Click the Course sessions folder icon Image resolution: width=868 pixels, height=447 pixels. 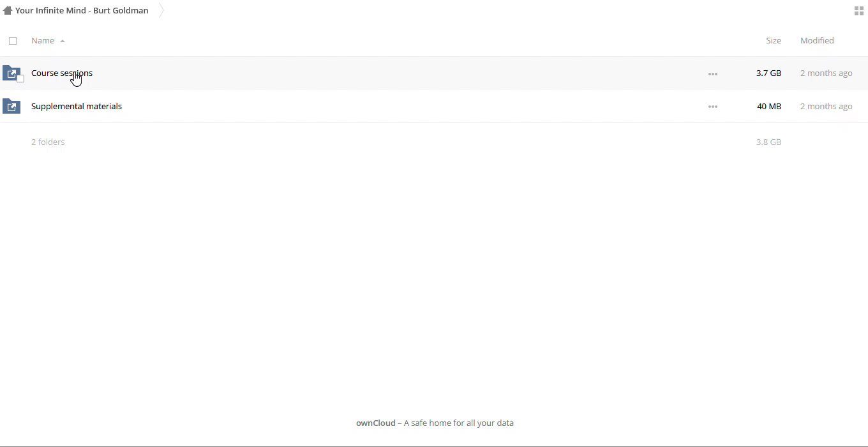tap(11, 73)
